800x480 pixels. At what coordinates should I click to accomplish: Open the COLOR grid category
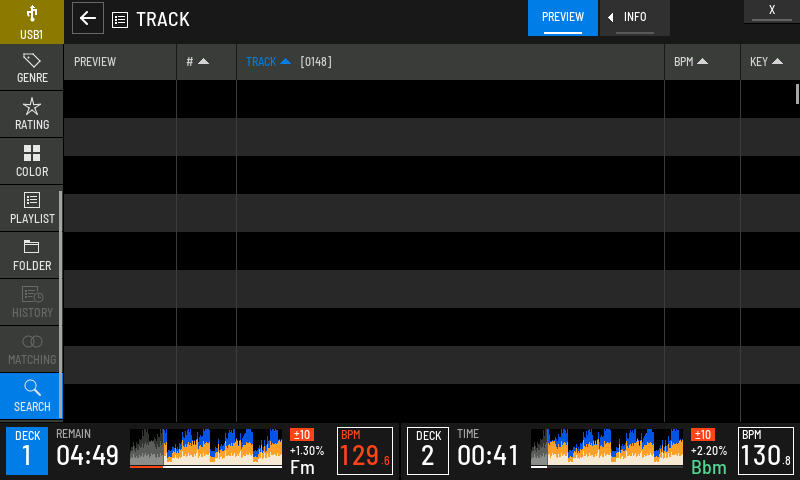32,162
